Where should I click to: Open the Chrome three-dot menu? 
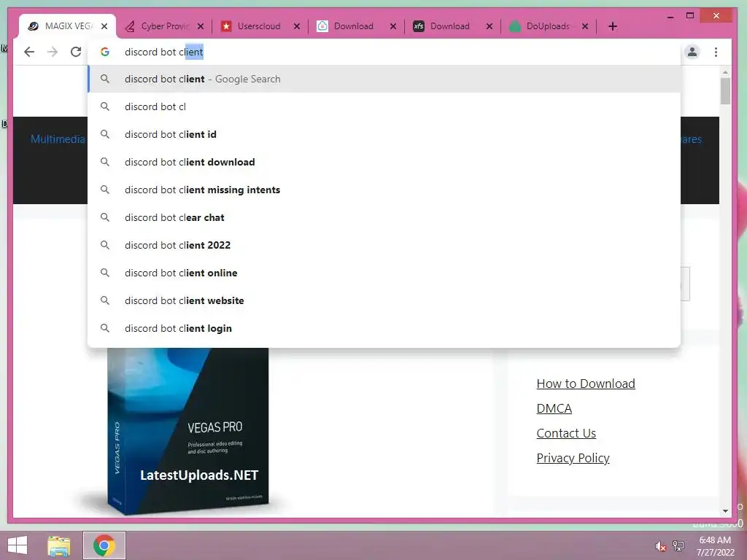pyautogui.click(x=716, y=52)
